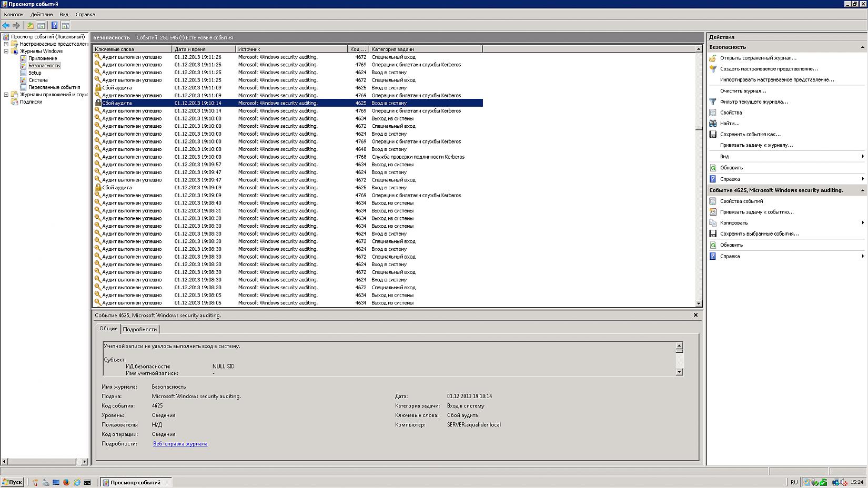
Task: Click the funnel icon beside 'Создать настраиваемое представление'
Action: click(x=713, y=69)
